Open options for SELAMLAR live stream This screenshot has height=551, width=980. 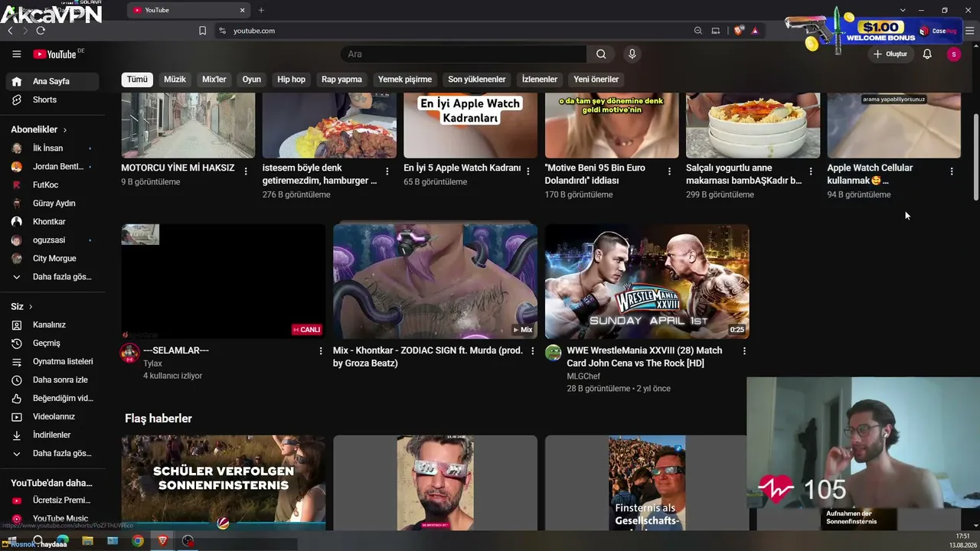321,350
